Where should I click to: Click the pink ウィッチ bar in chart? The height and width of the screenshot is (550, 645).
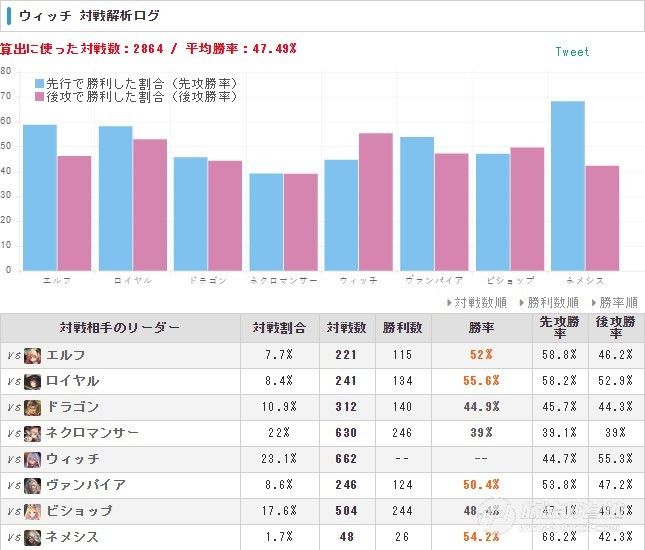[376, 202]
